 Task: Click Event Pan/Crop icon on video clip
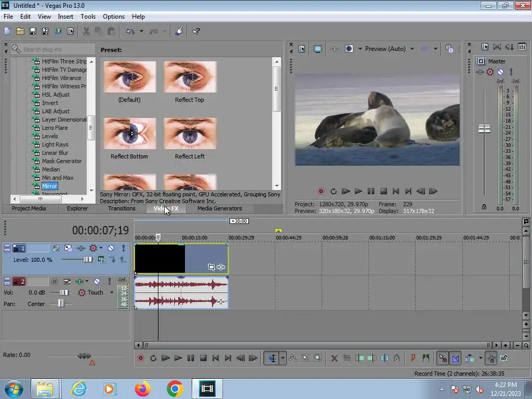click(x=211, y=267)
